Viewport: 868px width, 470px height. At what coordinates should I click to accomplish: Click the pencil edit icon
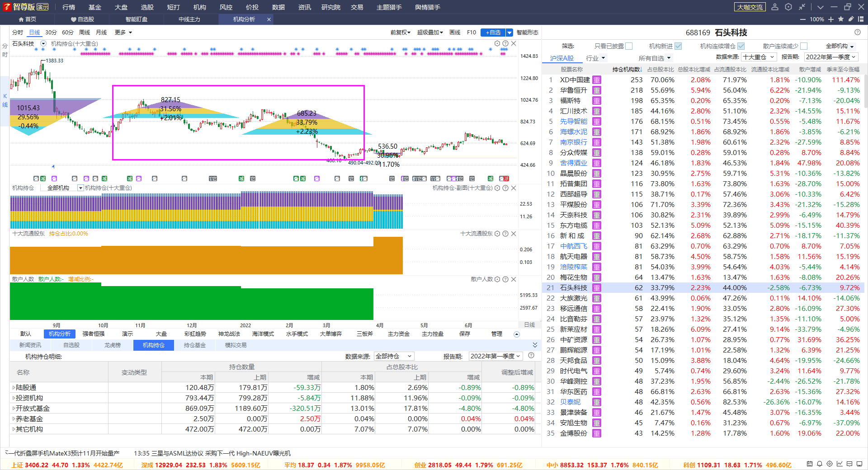point(851,19)
